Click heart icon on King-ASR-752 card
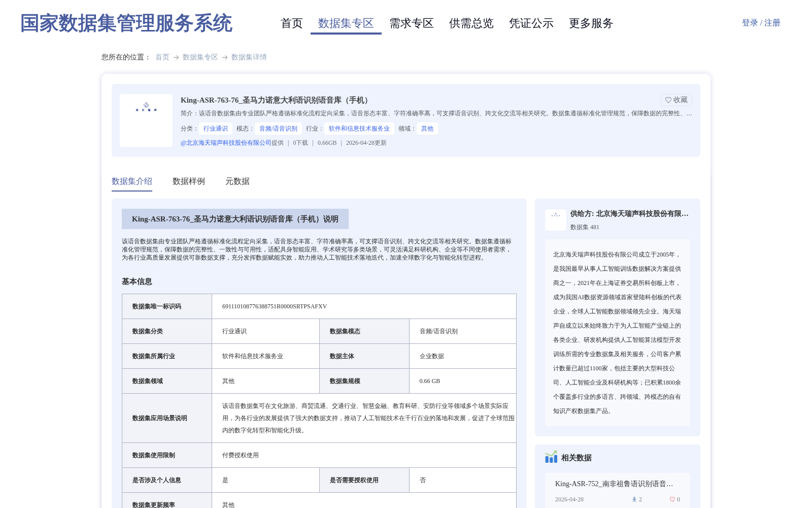The height and width of the screenshot is (508, 812). (x=672, y=499)
